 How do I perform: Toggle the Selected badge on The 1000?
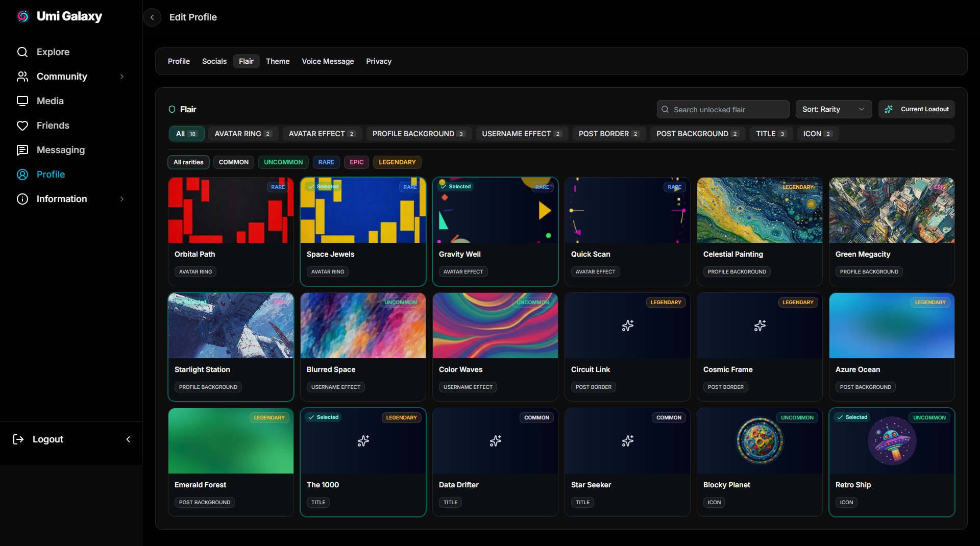pyautogui.click(x=323, y=417)
